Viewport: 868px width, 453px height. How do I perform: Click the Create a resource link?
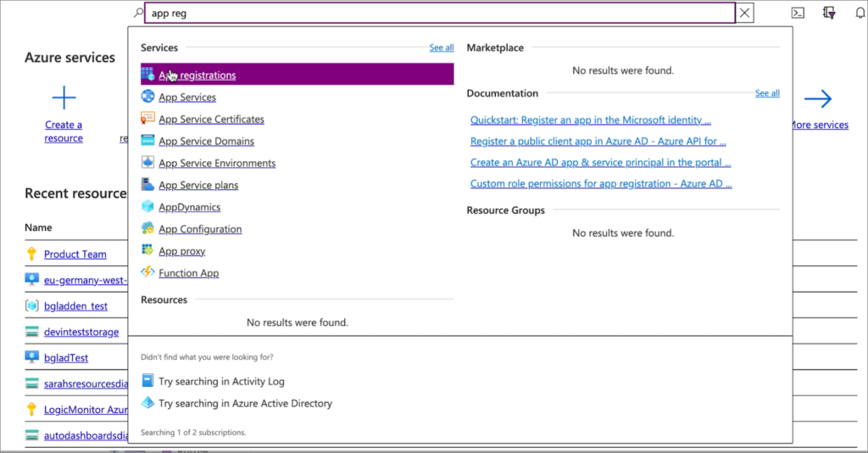[x=64, y=131]
